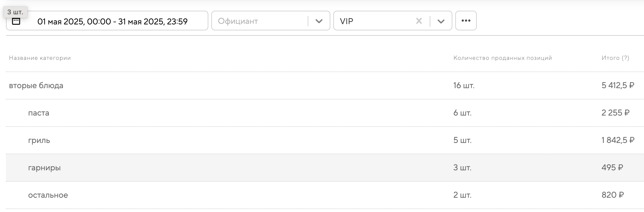Sort by Количество проданных позиций column
The image size is (644, 212).
(x=502, y=58)
